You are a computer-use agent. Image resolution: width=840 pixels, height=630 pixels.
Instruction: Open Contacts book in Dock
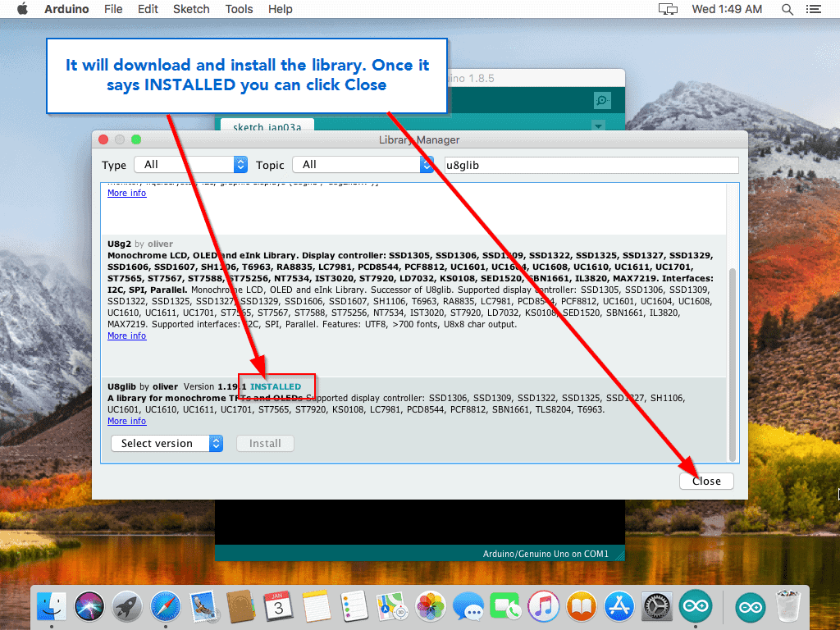click(240, 606)
